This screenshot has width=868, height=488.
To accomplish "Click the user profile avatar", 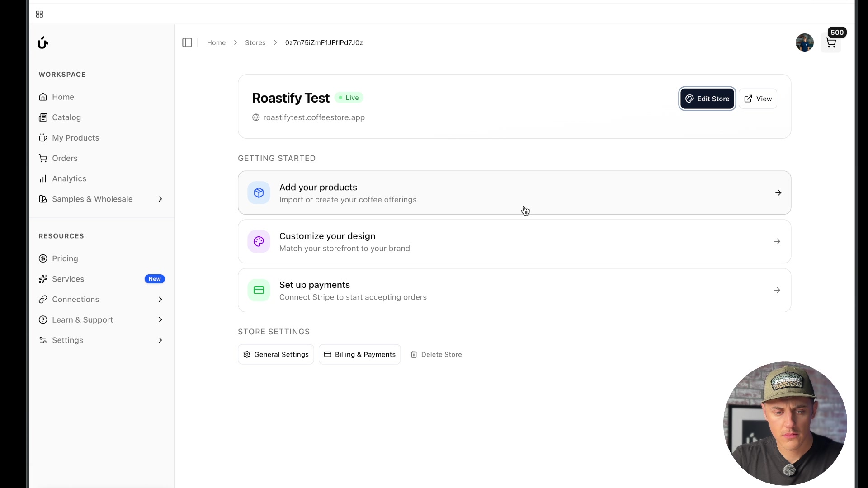I will (x=804, y=42).
